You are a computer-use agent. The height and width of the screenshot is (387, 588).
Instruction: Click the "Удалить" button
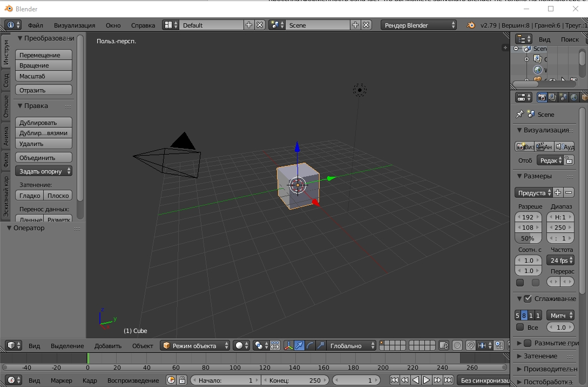(x=44, y=144)
